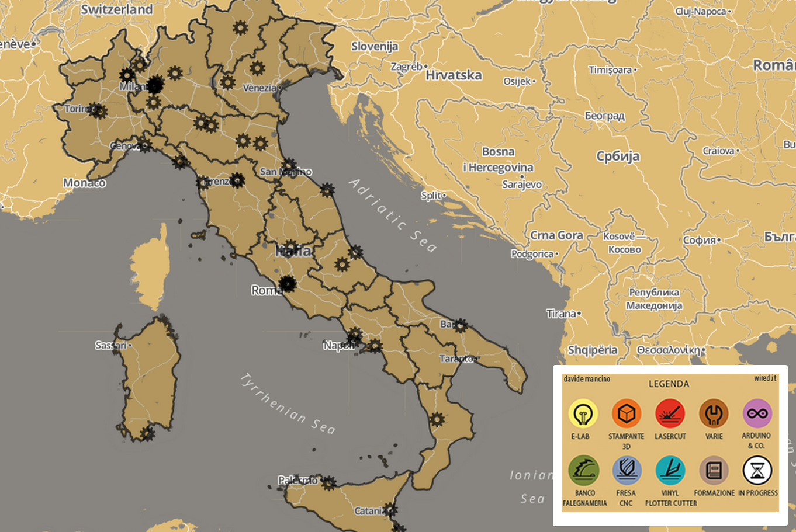Click the gear marker next to Genova
The height and width of the screenshot is (532, 796).
[145, 145]
